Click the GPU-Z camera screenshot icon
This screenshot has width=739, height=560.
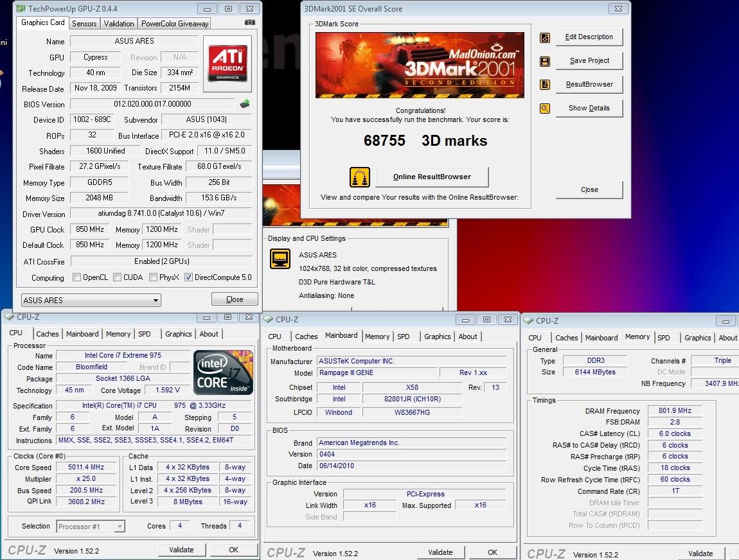coord(250,22)
